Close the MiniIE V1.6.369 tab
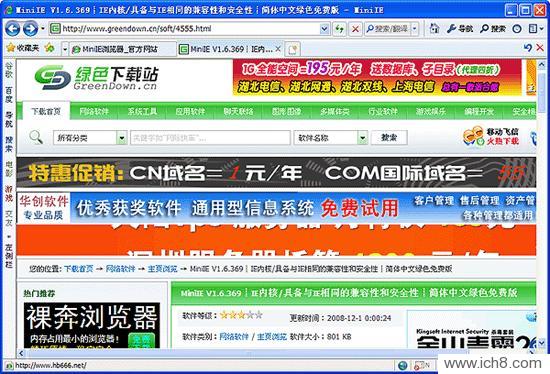The height and width of the screenshot is (374, 550). [x=278, y=49]
